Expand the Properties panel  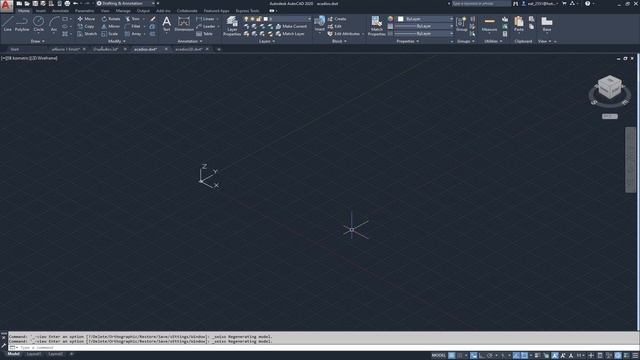point(408,41)
